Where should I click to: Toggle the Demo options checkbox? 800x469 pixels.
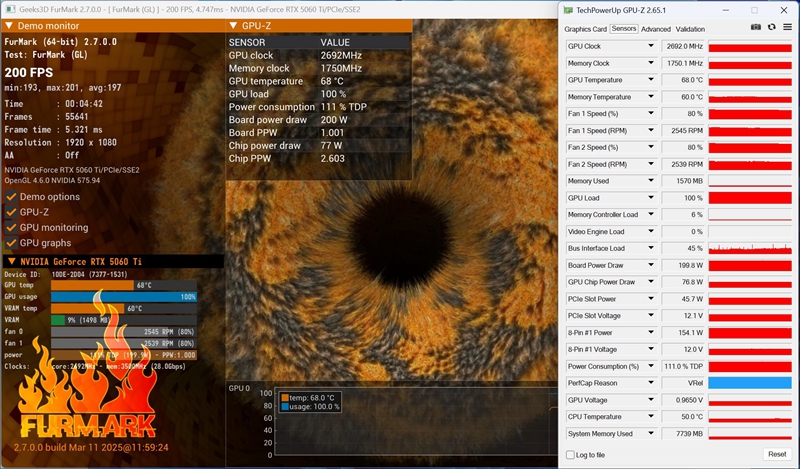11,197
